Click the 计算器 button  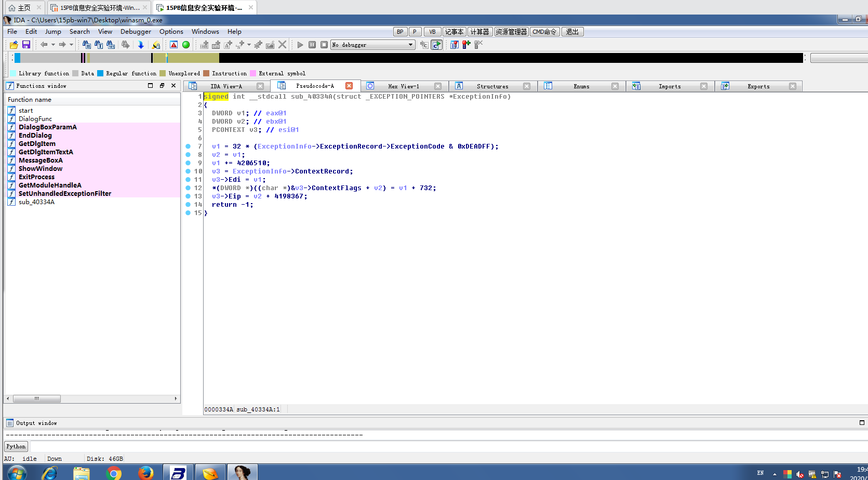480,32
